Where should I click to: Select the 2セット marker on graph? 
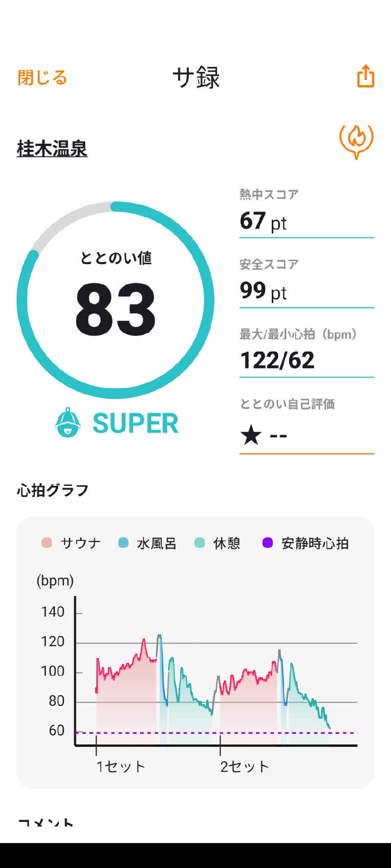tap(244, 766)
